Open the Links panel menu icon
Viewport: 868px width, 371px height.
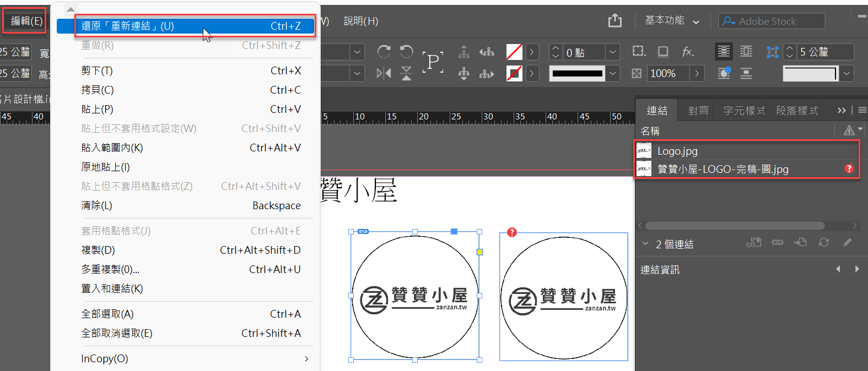click(x=862, y=110)
